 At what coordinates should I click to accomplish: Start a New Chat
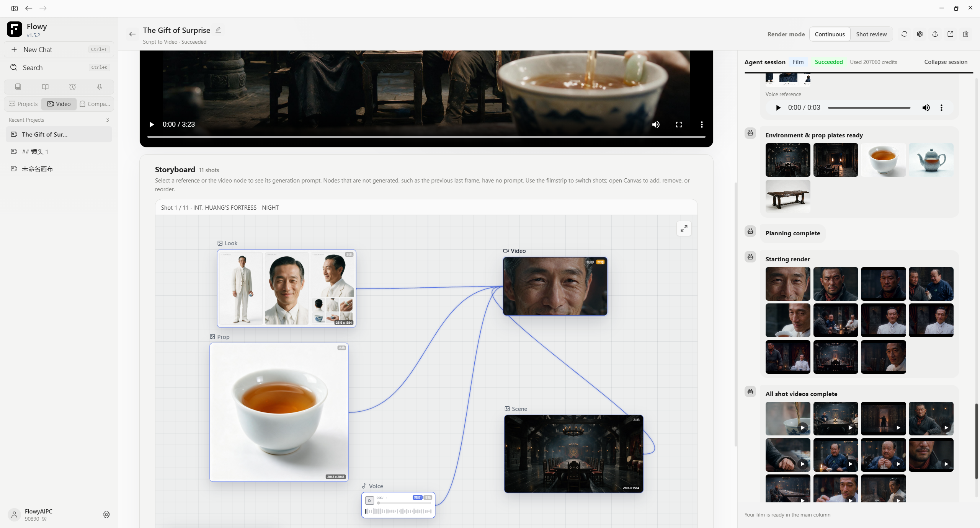[59, 49]
